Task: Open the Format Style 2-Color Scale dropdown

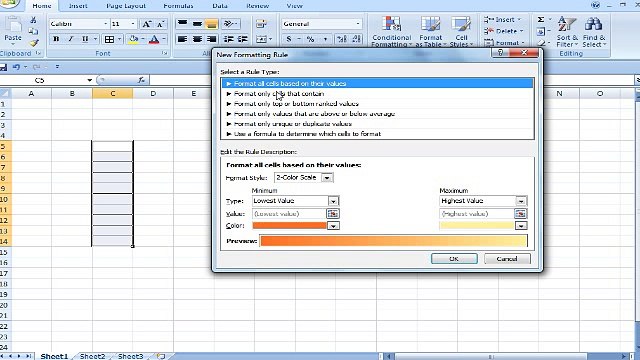Action: pyautogui.click(x=327, y=178)
